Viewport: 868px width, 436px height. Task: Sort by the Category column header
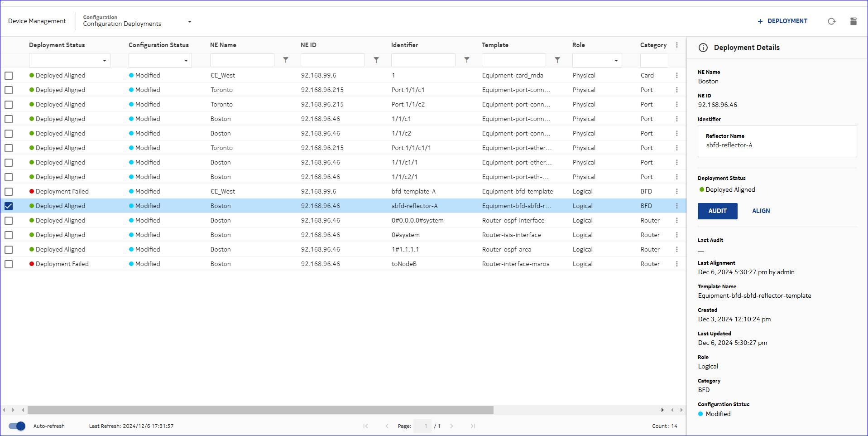coord(653,45)
